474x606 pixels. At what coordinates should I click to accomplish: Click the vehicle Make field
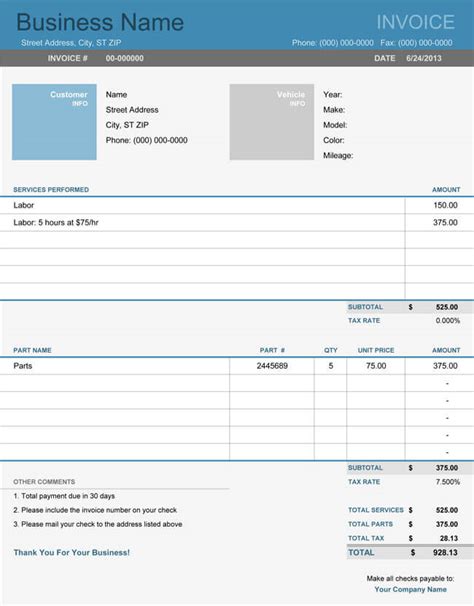click(334, 110)
